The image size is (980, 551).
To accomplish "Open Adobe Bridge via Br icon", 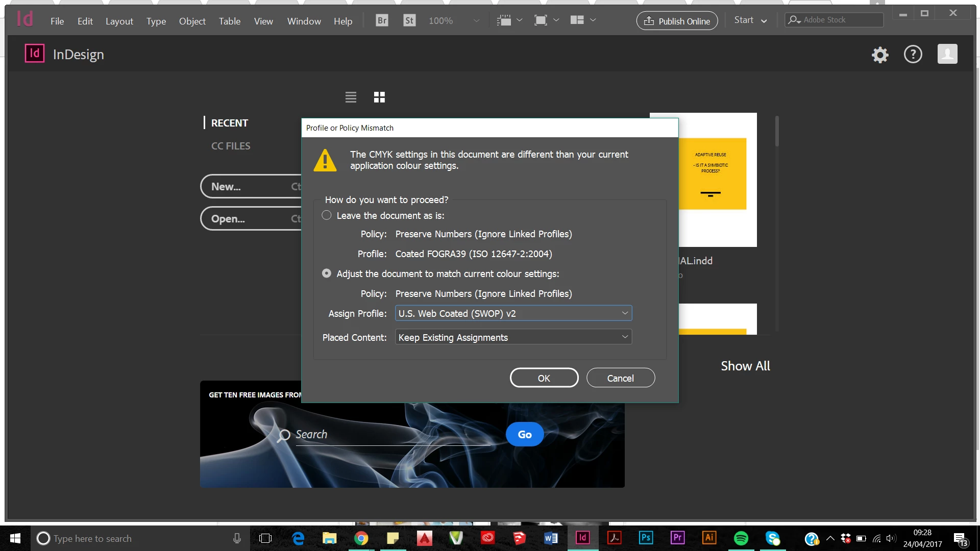I will (x=382, y=20).
